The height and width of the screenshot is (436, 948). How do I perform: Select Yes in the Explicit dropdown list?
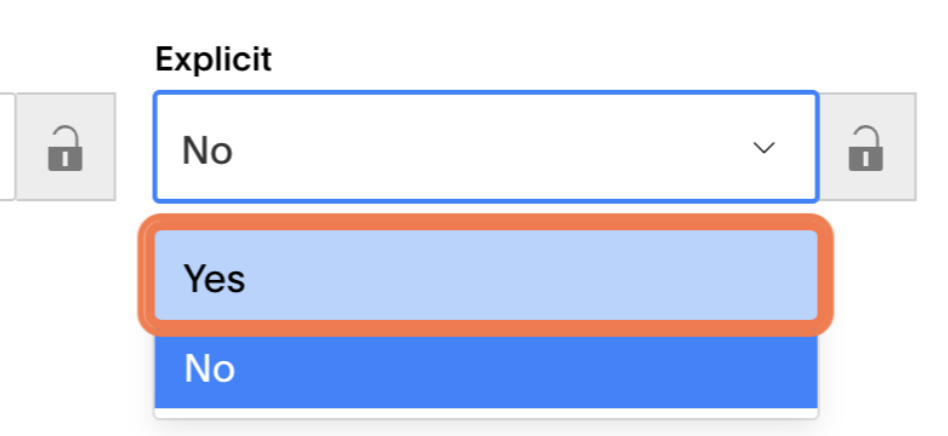486,275
